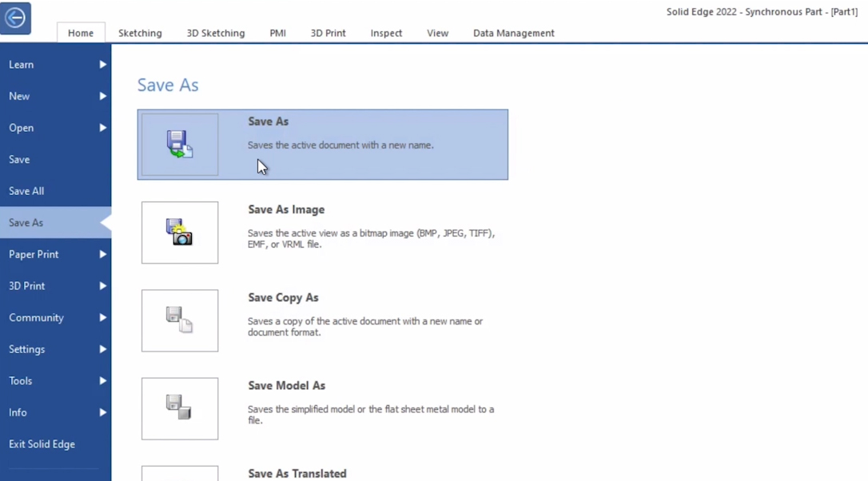
Task: Click Save in the sidebar
Action: [x=55, y=160]
